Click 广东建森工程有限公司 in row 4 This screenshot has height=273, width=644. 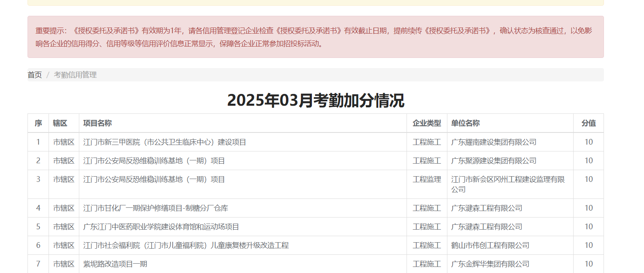tap(487, 208)
